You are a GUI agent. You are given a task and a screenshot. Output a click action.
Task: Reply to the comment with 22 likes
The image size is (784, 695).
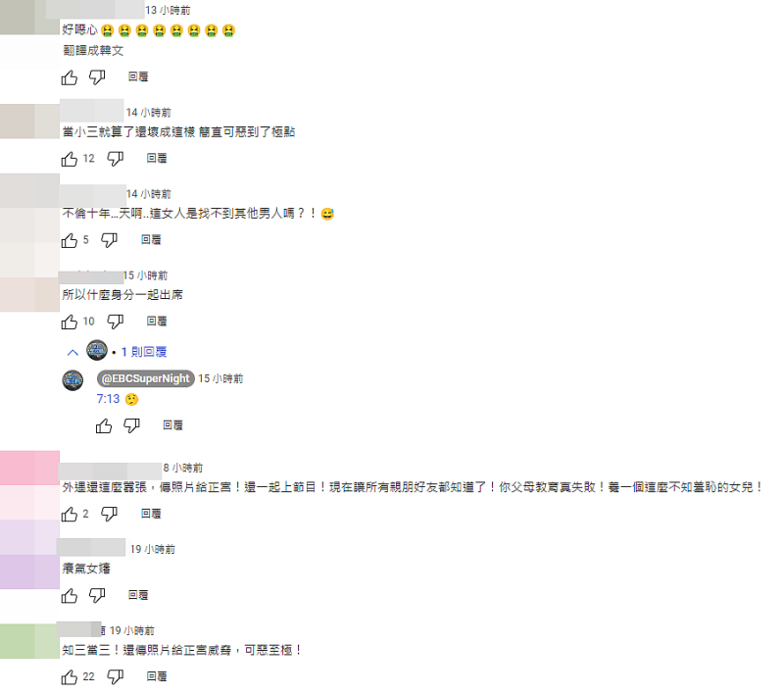coord(157,677)
